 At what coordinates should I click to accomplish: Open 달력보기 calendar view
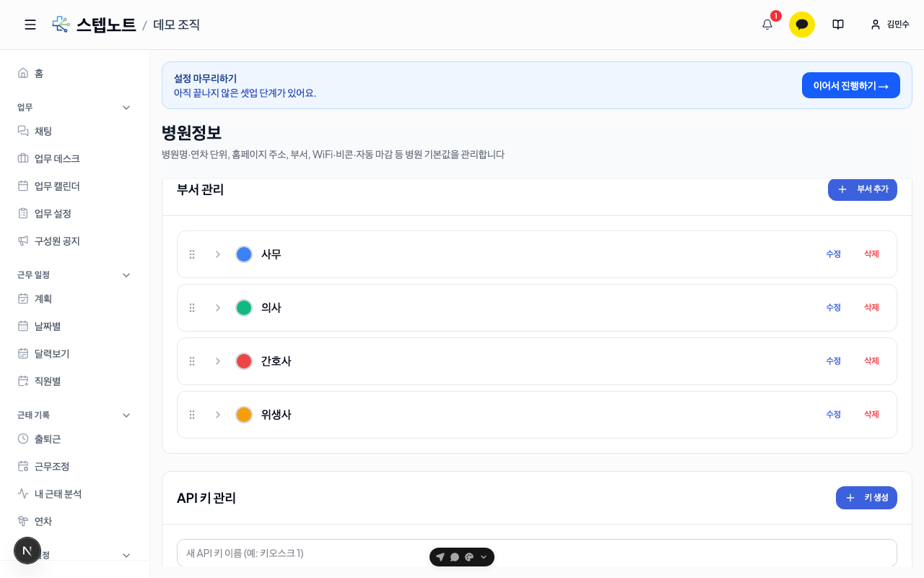(x=75, y=353)
